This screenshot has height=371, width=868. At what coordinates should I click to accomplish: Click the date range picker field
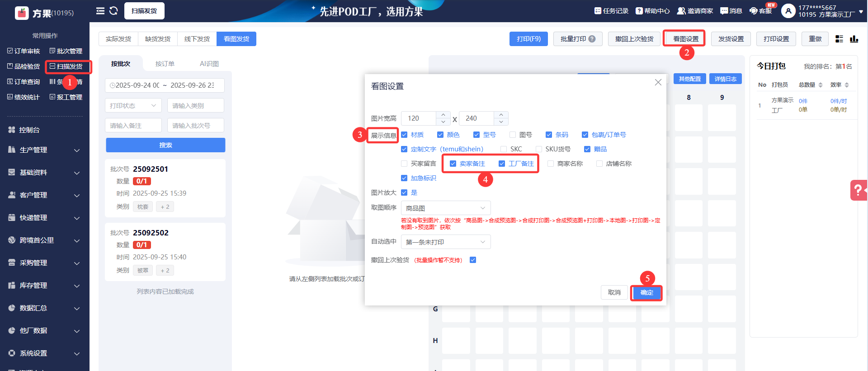tap(165, 85)
